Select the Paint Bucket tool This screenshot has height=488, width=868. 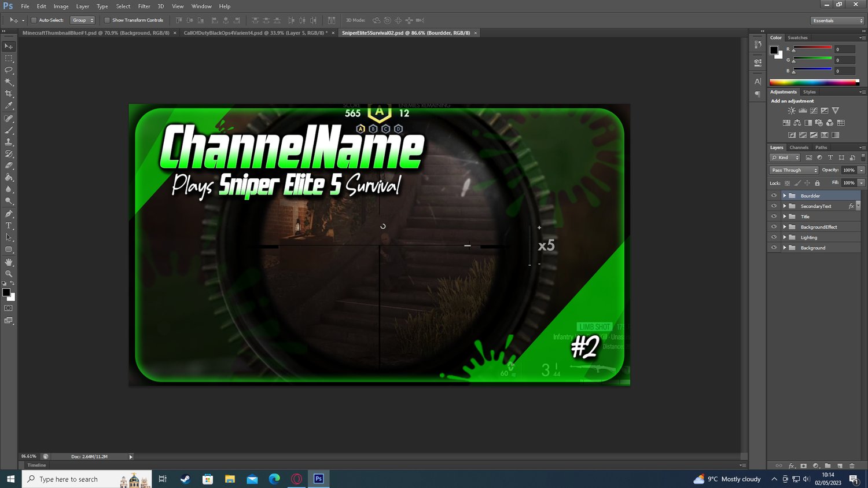[x=9, y=178]
